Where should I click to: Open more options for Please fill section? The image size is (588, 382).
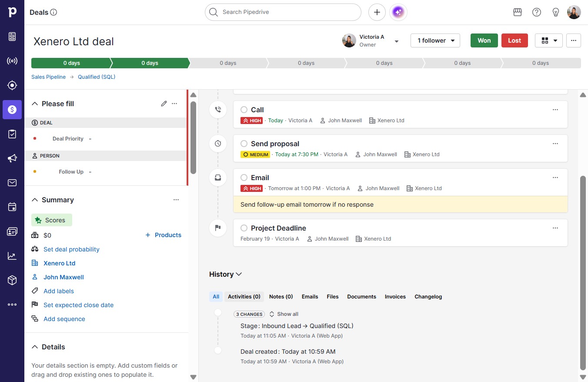(174, 104)
